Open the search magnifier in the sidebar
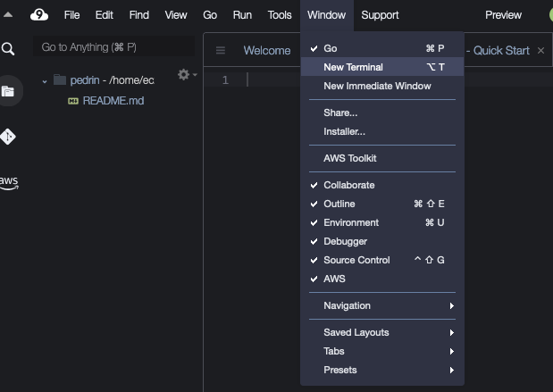The height and width of the screenshot is (392, 553). click(x=8, y=48)
